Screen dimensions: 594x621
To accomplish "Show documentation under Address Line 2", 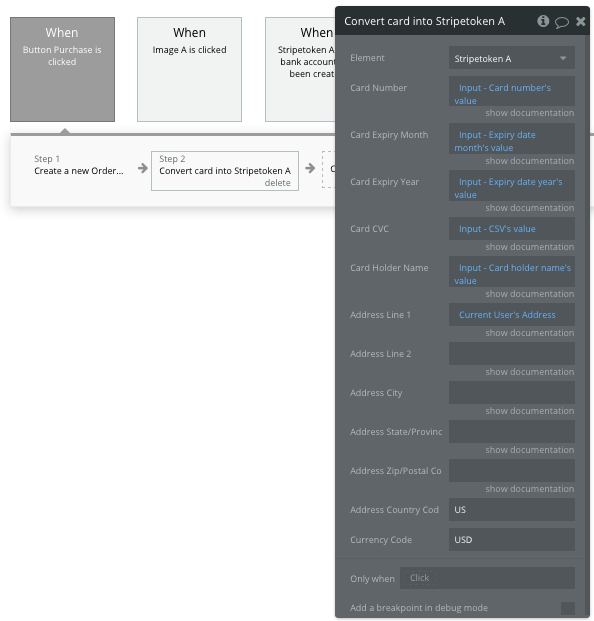I will (x=529, y=372).
